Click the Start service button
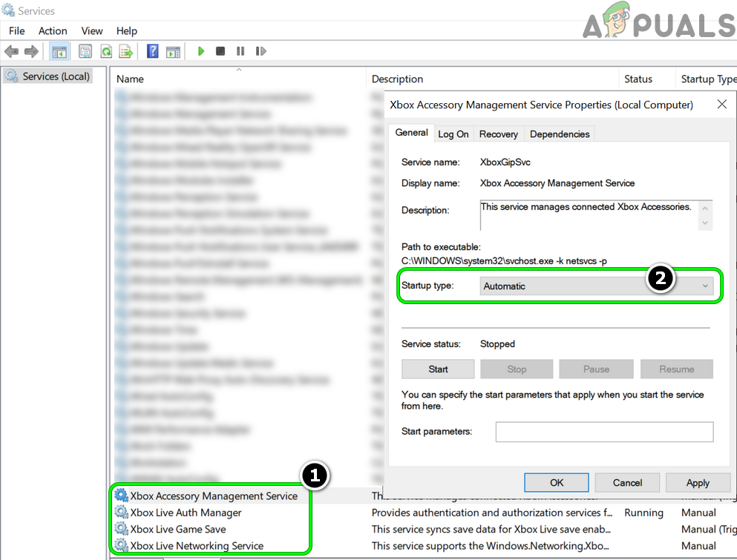 [x=438, y=369]
